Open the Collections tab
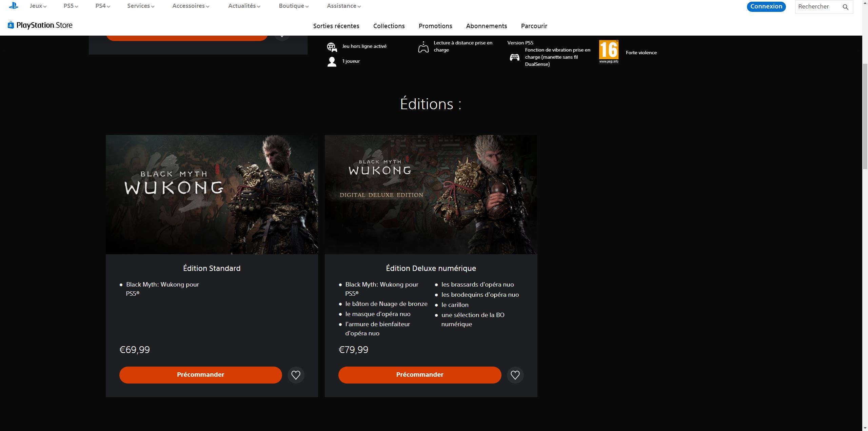 [x=389, y=26]
